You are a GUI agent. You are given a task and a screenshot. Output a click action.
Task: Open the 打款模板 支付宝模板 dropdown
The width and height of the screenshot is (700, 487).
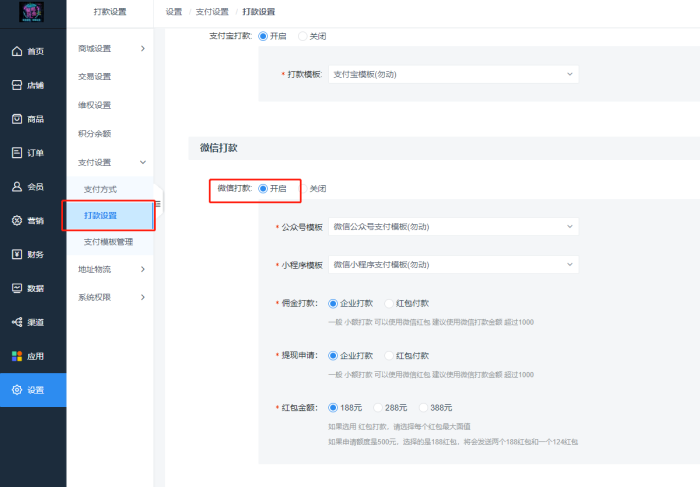tap(454, 75)
